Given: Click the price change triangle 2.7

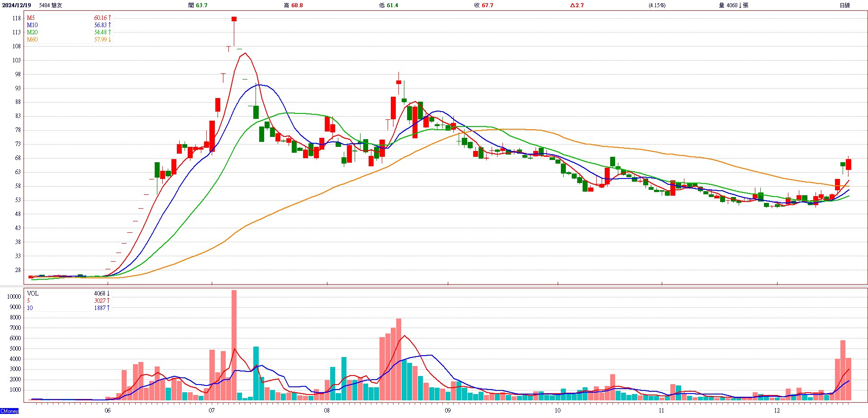Looking at the screenshot, I should click(577, 5).
